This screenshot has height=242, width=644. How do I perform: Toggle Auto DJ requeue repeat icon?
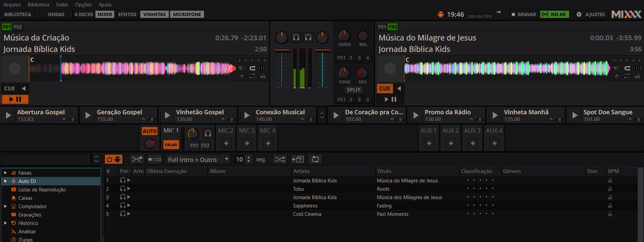[315, 159]
